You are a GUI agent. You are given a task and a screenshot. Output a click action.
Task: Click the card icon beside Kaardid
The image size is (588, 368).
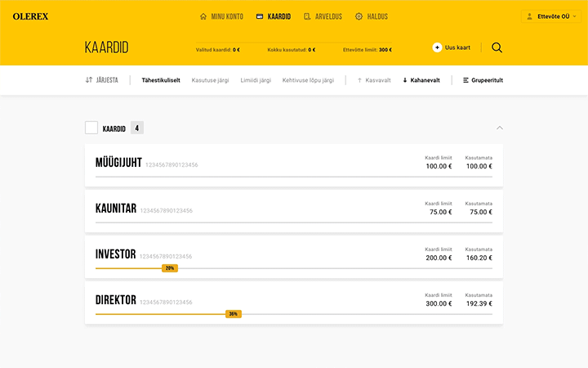[260, 16]
